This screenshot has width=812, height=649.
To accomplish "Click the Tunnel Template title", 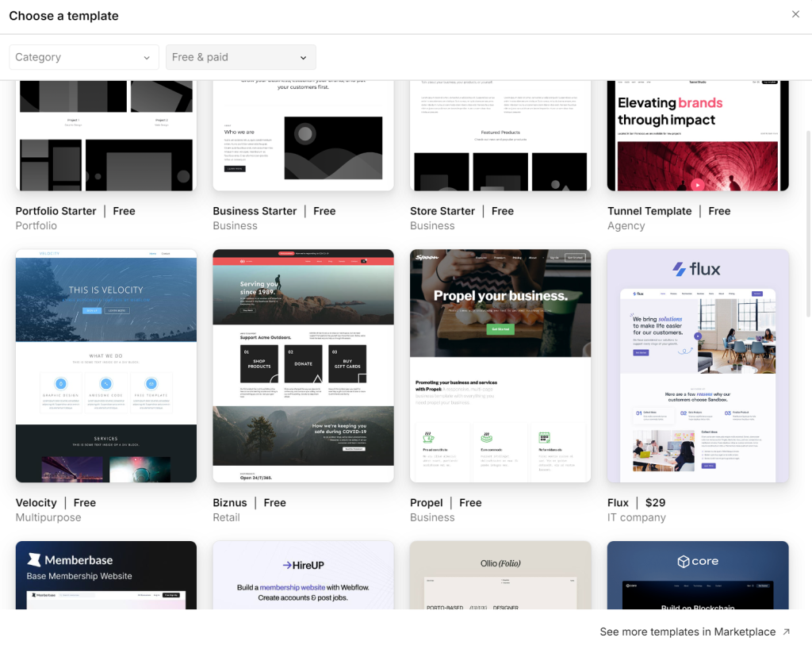I will [x=649, y=211].
